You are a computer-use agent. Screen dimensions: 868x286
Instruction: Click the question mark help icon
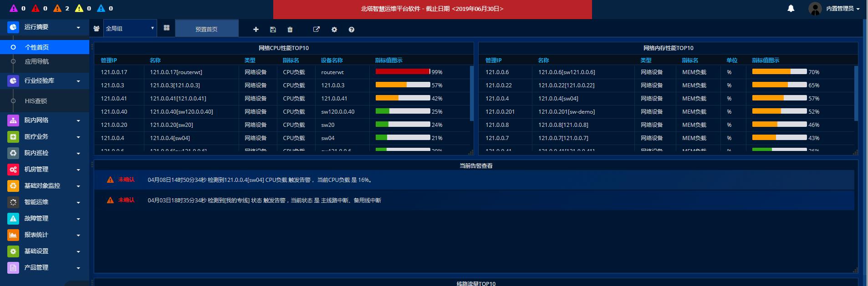tap(352, 30)
